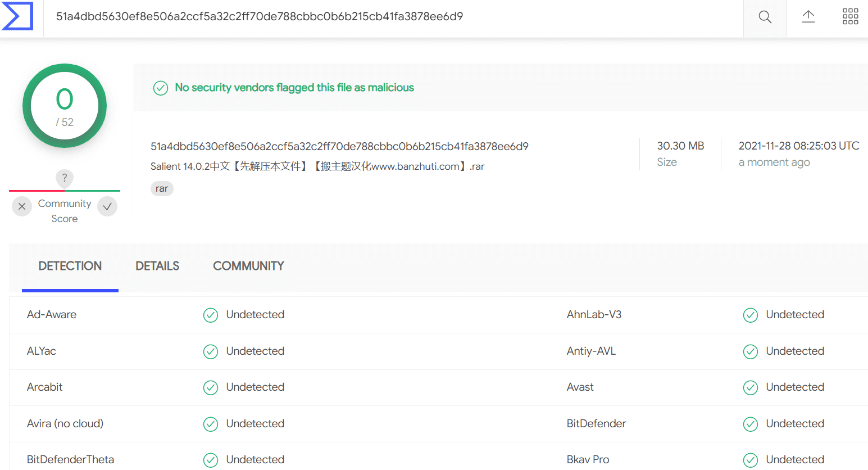Click the 0 / 52 detection score circle
Viewport: 868px width, 470px height.
click(65, 106)
